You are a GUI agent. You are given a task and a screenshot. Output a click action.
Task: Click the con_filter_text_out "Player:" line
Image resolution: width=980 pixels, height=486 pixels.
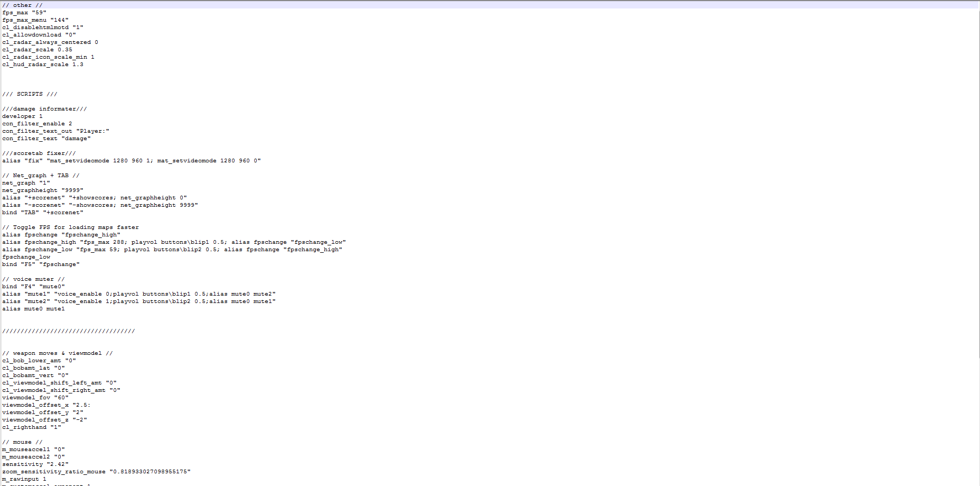(55, 131)
